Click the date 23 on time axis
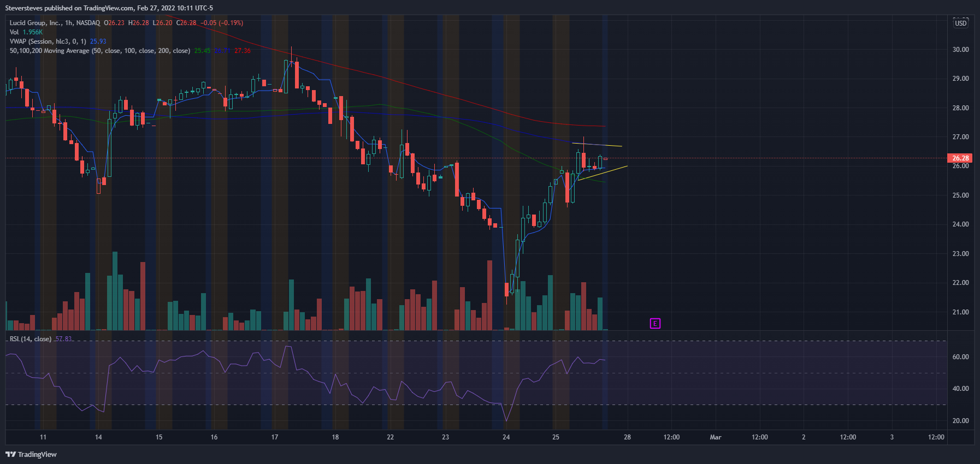This screenshot has width=980, height=464. coord(446,437)
